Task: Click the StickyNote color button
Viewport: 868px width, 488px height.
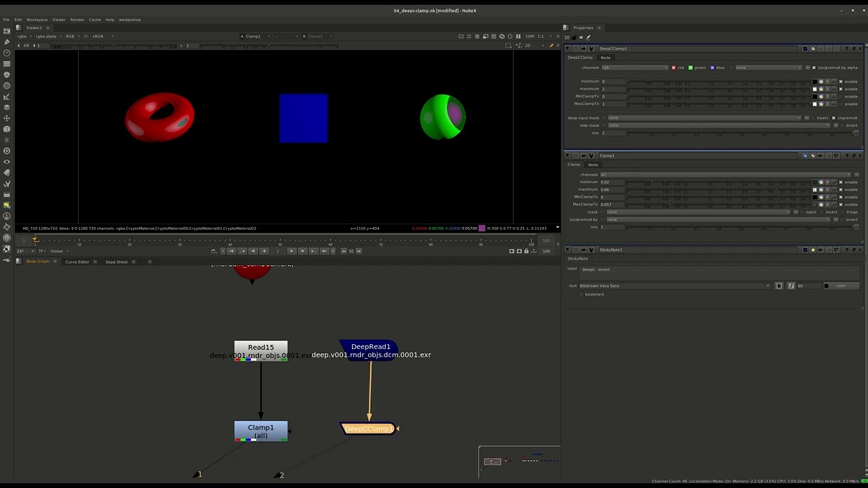Action: (841, 286)
